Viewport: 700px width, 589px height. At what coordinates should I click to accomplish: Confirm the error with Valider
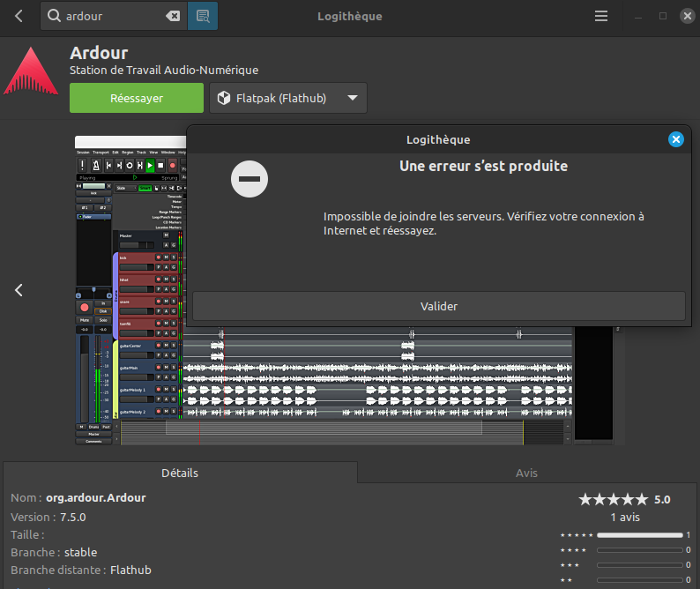pyautogui.click(x=438, y=306)
